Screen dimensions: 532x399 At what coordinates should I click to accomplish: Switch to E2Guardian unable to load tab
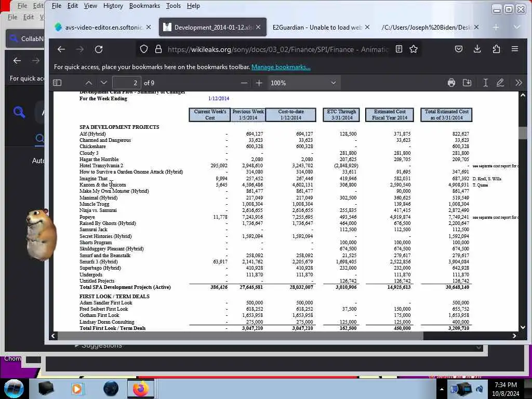317,27
